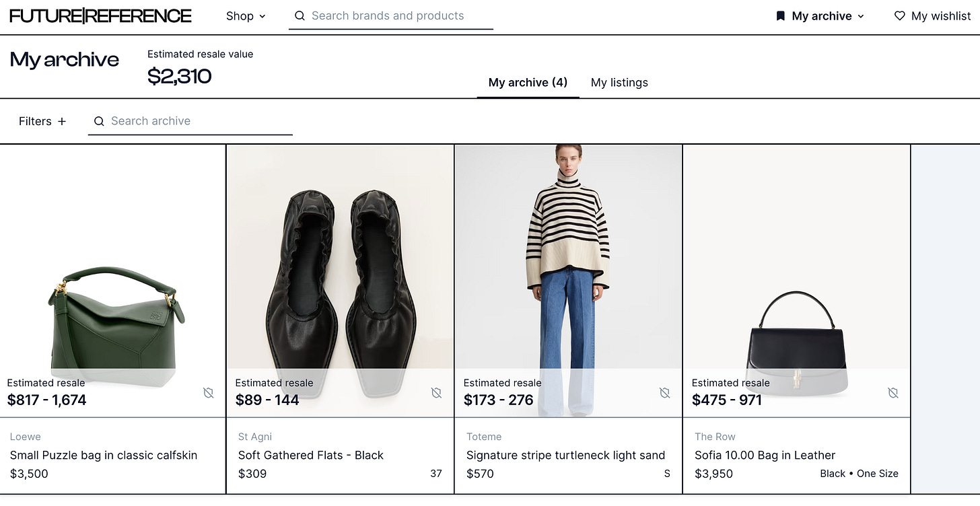Open Small Puzzle bag in classic calfskin
This screenshot has width=980, height=506.
pyautogui.click(x=104, y=455)
